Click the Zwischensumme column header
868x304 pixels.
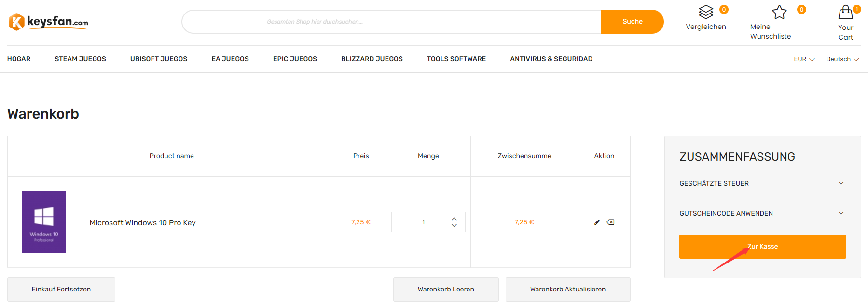click(x=524, y=156)
